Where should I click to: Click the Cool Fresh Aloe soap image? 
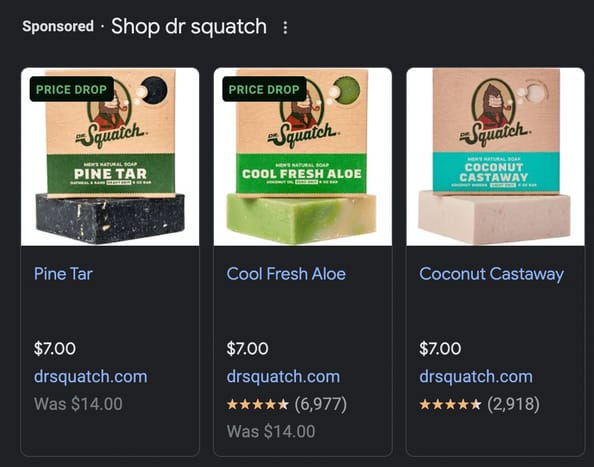pyautogui.click(x=303, y=157)
